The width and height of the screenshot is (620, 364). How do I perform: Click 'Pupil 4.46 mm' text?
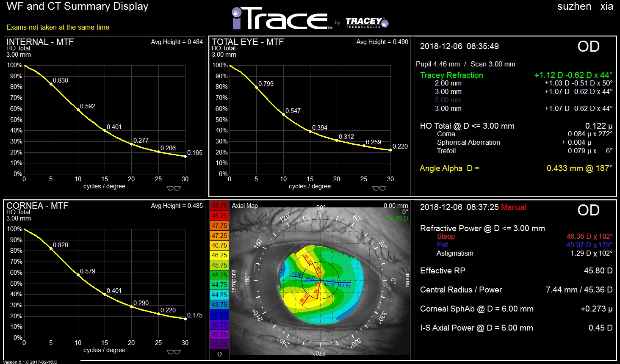point(438,64)
